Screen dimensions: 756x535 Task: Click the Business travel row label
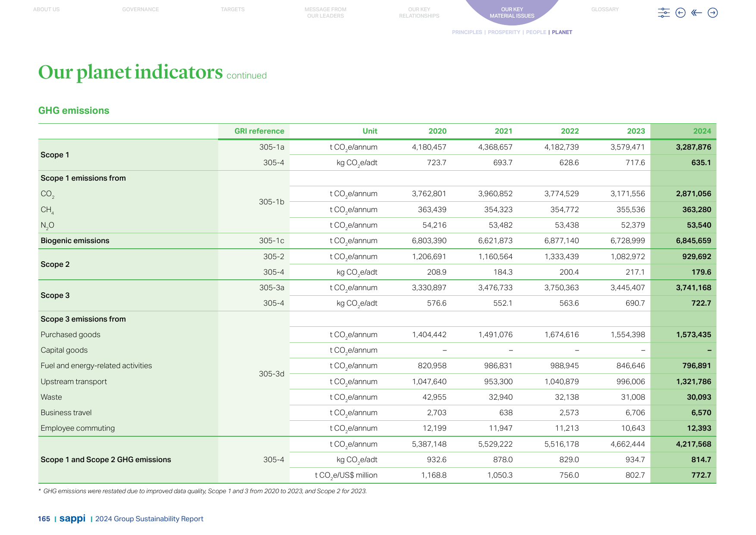point(66,413)
